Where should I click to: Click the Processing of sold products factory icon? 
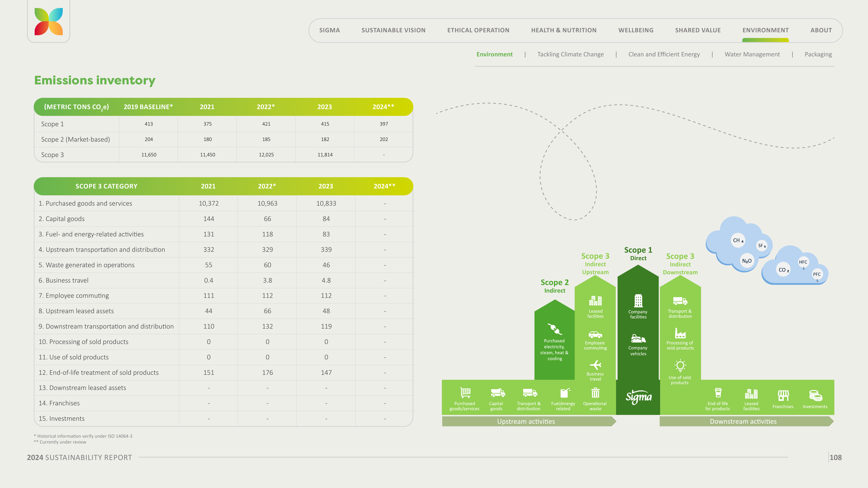click(680, 333)
